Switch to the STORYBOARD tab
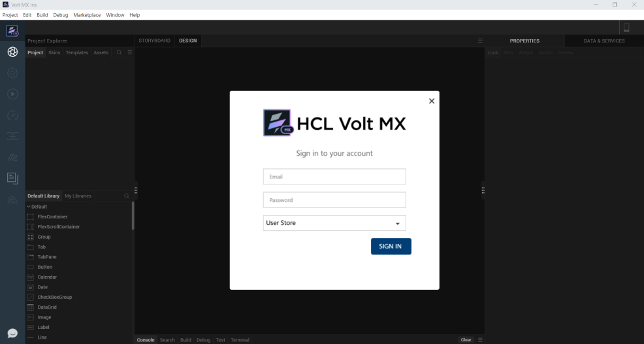Image resolution: width=644 pixels, height=344 pixels. [154, 41]
